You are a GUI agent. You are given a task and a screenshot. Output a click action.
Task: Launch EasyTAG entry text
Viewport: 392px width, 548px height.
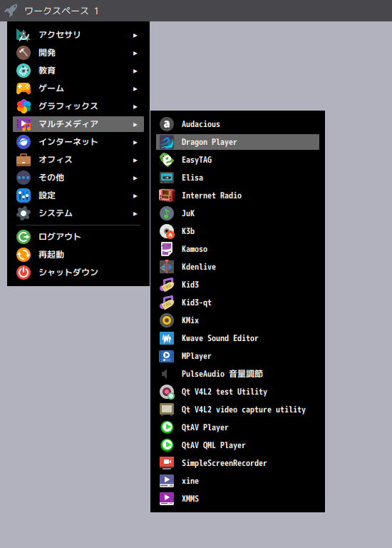[x=197, y=160]
